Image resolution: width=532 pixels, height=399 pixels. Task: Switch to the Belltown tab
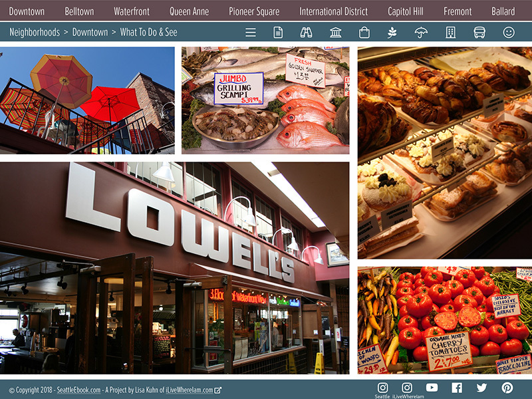click(x=79, y=11)
